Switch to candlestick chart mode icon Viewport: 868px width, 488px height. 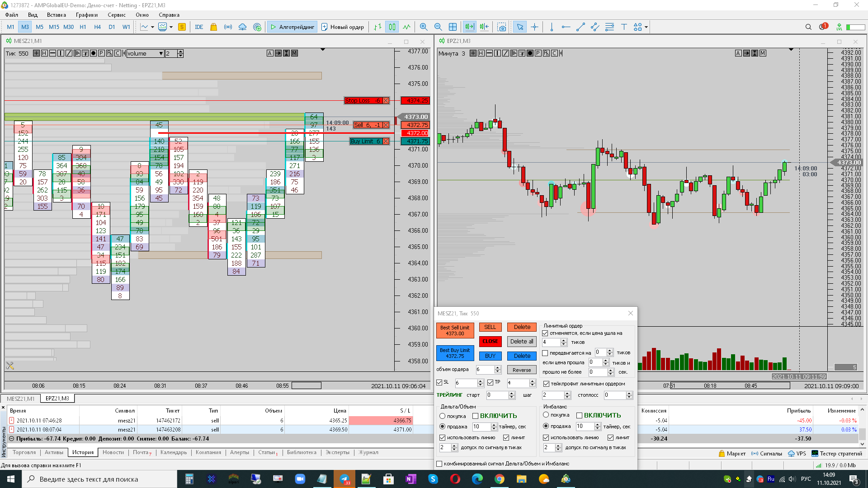tap(392, 27)
